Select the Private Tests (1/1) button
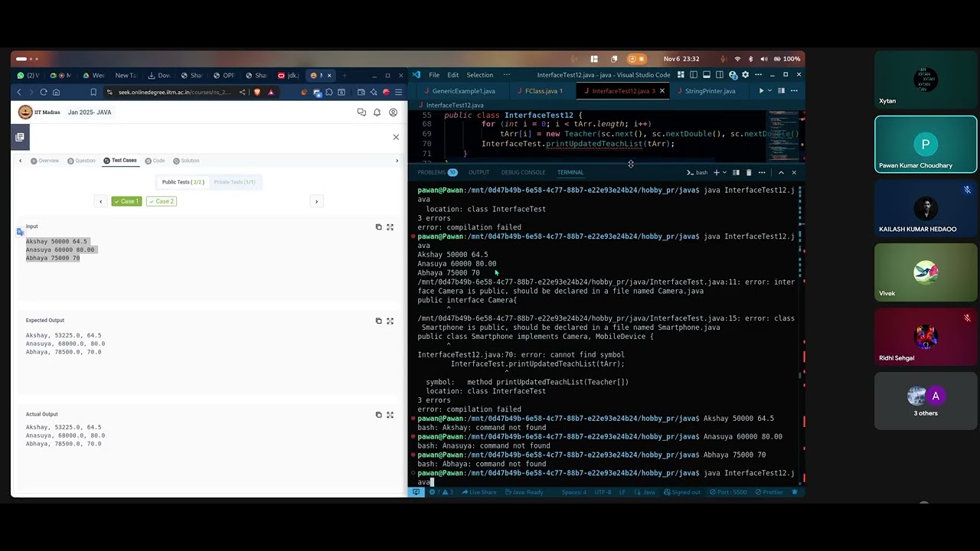The image size is (980, 551). 234,182
